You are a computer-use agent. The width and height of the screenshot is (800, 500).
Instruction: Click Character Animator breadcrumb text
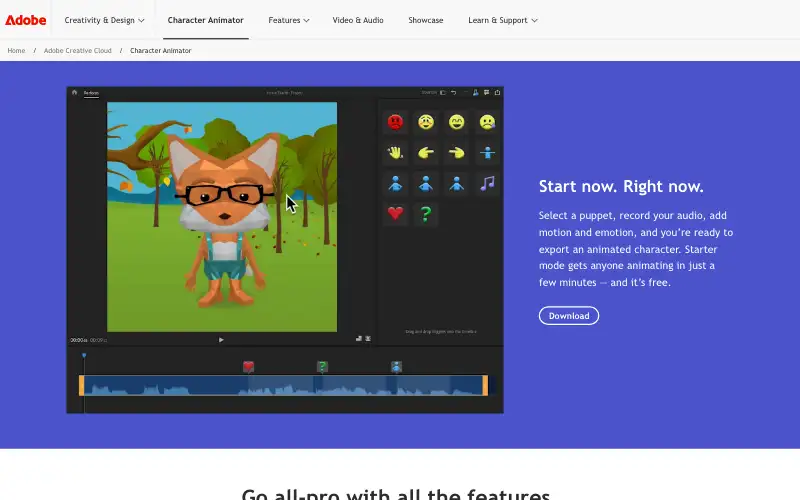coord(161,51)
